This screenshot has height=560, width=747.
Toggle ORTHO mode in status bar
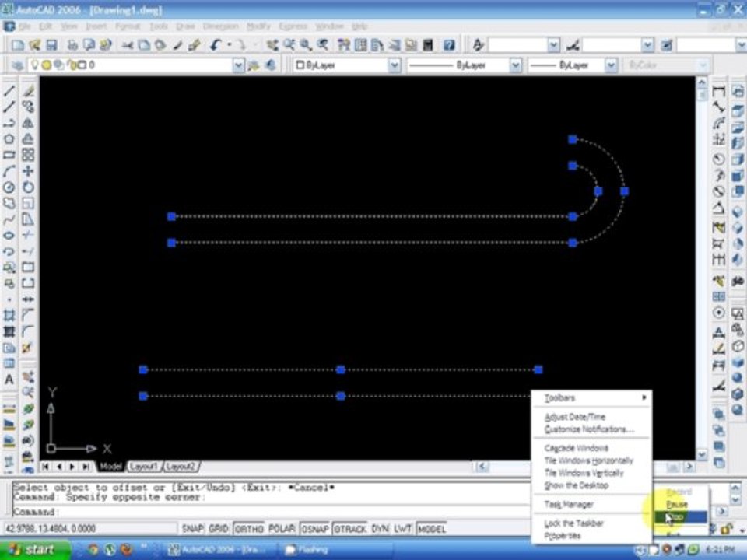coord(249,529)
